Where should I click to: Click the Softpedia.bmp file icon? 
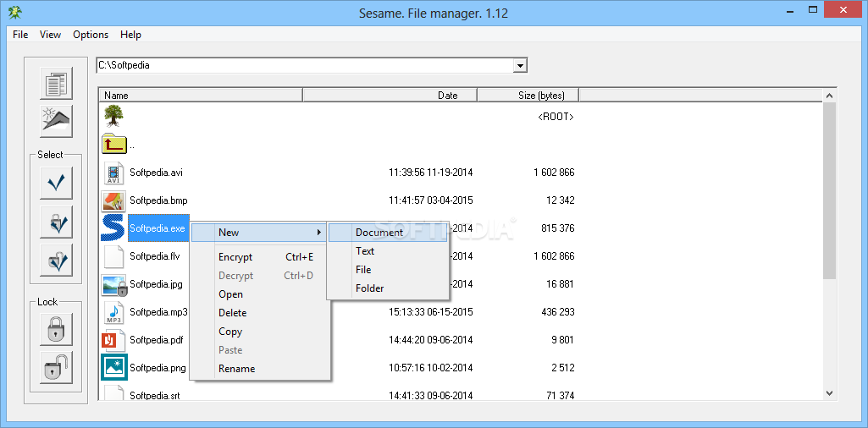pos(113,200)
